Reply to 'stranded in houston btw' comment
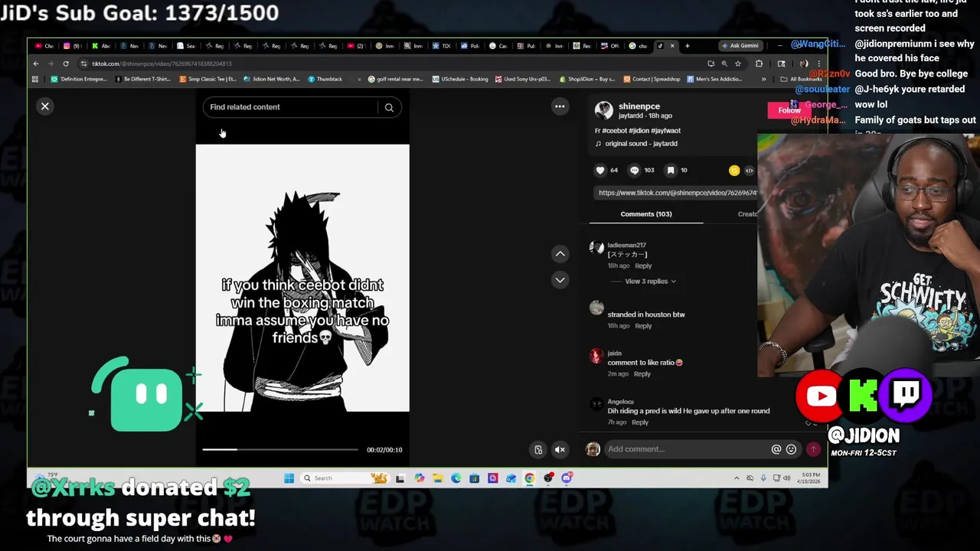This screenshot has height=551, width=980. [x=643, y=326]
